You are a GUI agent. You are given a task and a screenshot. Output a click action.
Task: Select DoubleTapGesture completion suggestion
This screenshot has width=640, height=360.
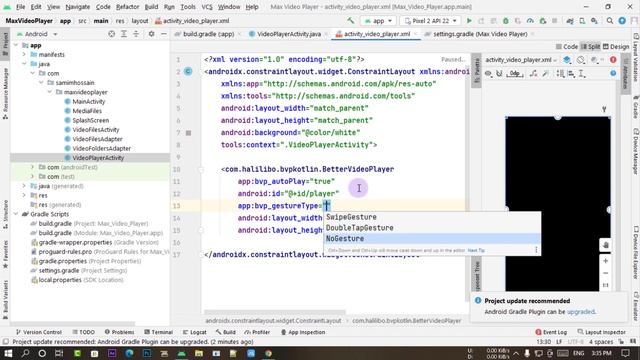coord(432,228)
